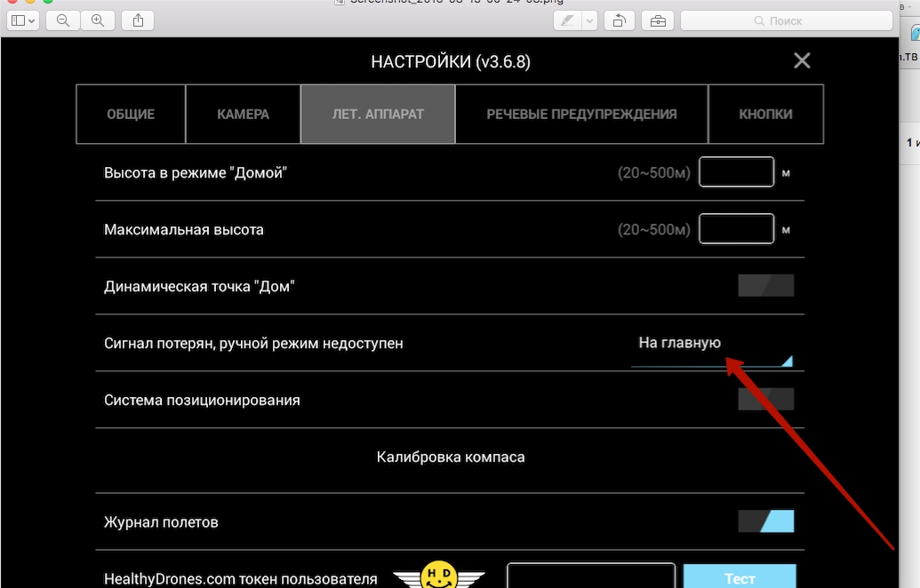Click the rotate image icon
Viewport: 920px width, 588px height.
pos(619,20)
